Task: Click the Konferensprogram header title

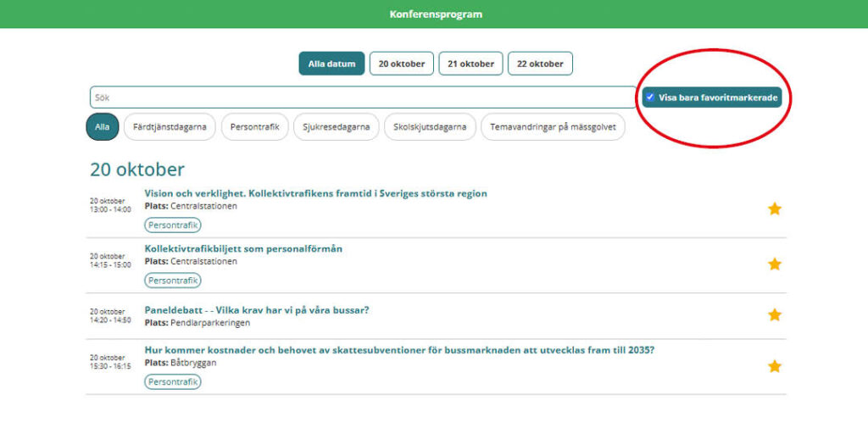Action: point(436,14)
